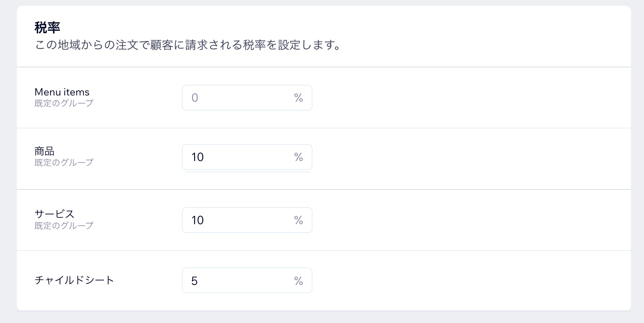
Task: Click the サービス group name
Action: [55, 214]
